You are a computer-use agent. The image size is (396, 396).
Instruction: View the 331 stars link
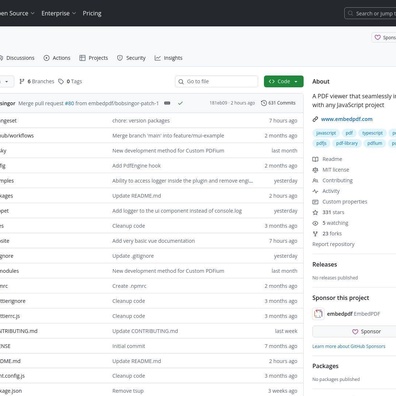coord(328,212)
